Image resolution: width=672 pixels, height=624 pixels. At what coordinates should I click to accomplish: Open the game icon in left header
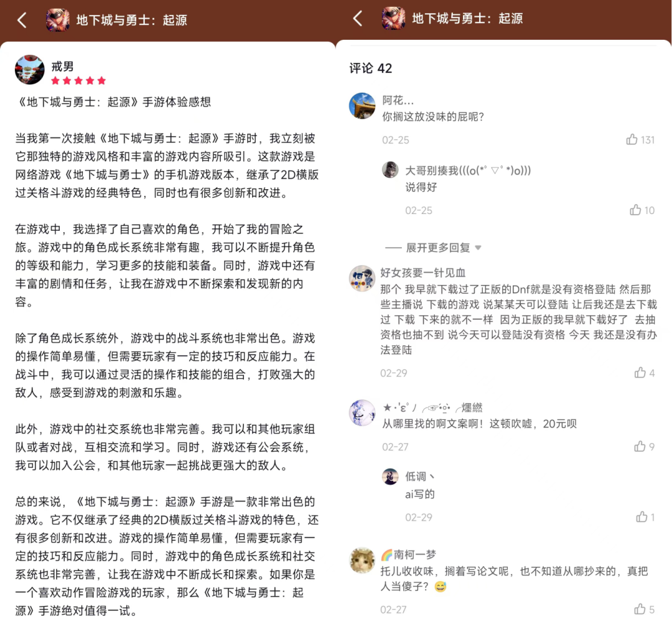coord(58,20)
